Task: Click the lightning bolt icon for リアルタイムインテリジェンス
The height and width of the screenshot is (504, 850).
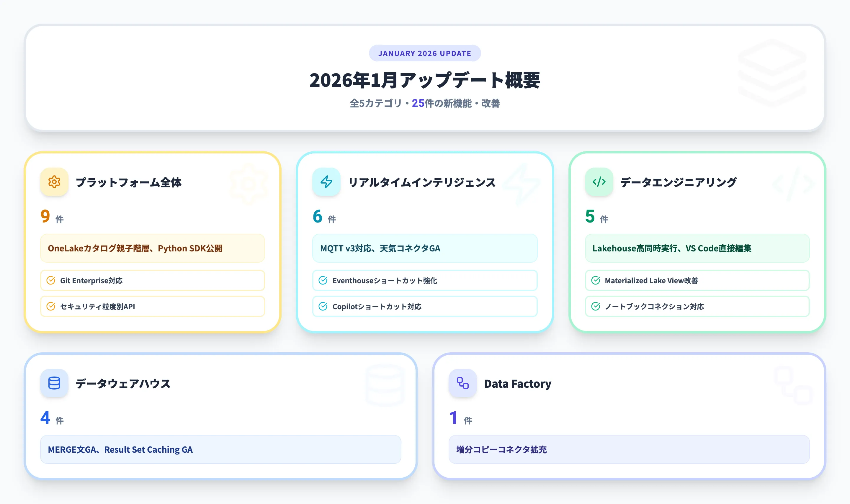Action: 326,182
